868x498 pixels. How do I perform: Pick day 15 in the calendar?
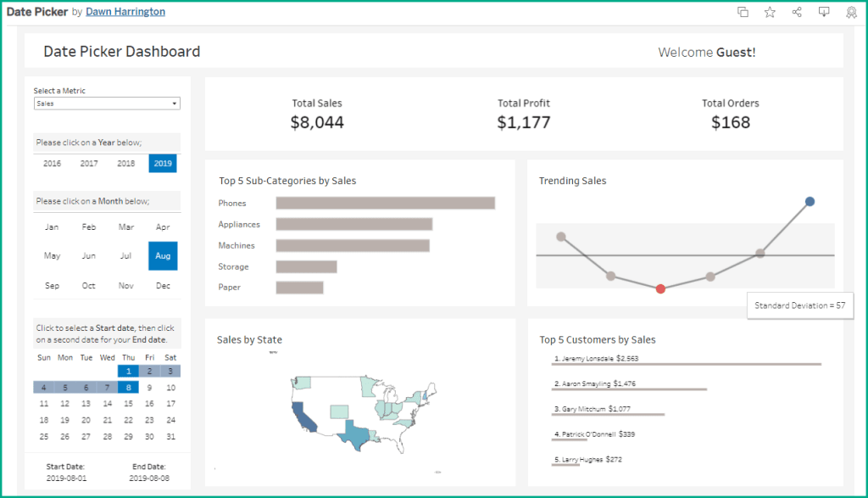click(128, 404)
